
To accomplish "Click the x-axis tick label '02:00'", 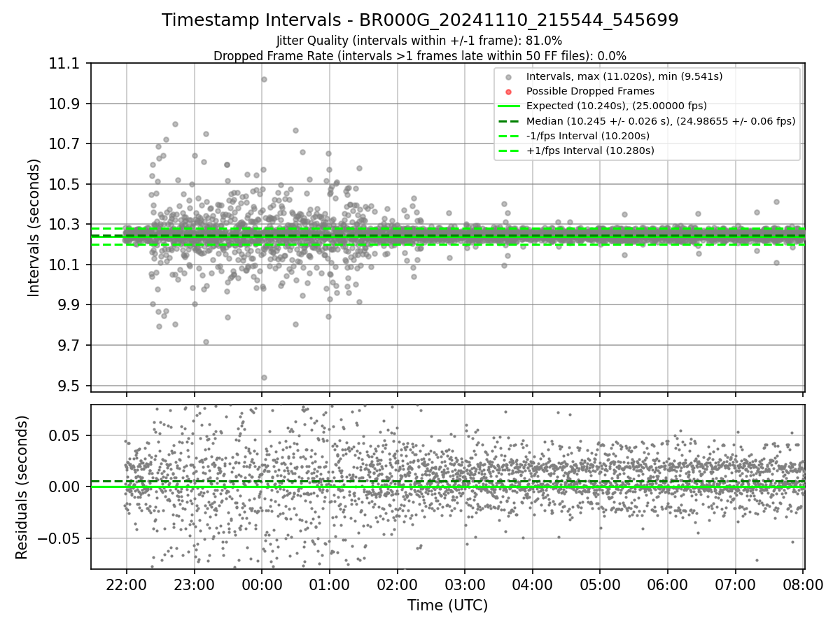I will point(397,585).
